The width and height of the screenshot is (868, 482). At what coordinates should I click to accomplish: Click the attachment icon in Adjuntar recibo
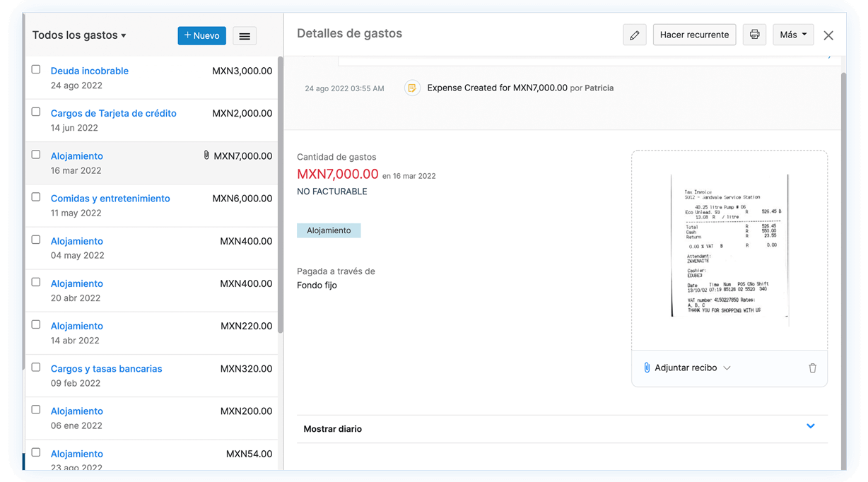647,368
